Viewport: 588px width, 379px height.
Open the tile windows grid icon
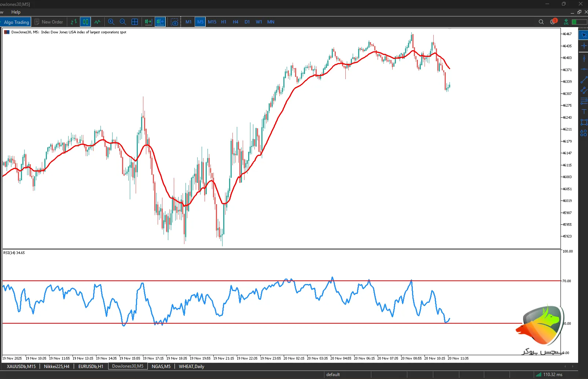click(x=135, y=22)
